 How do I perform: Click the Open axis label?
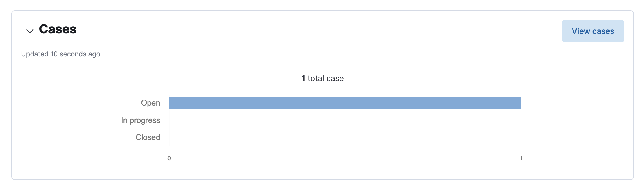point(150,103)
